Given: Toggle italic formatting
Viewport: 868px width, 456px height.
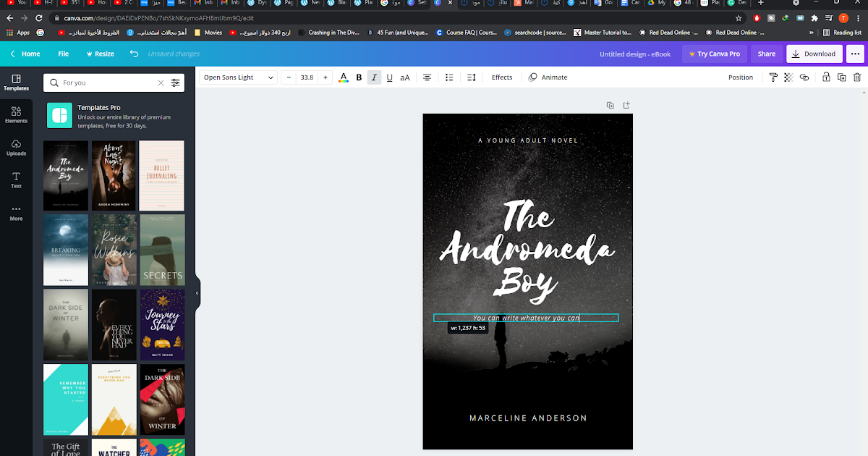Looking at the screenshot, I should 374,77.
